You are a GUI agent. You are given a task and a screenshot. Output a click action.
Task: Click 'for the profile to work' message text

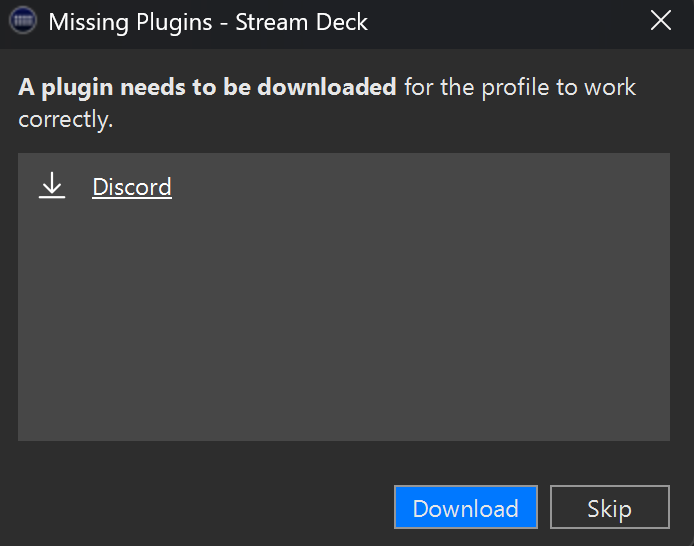coord(520,87)
